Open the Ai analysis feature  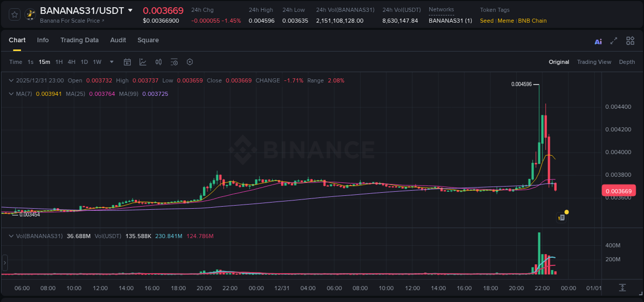pyautogui.click(x=598, y=41)
